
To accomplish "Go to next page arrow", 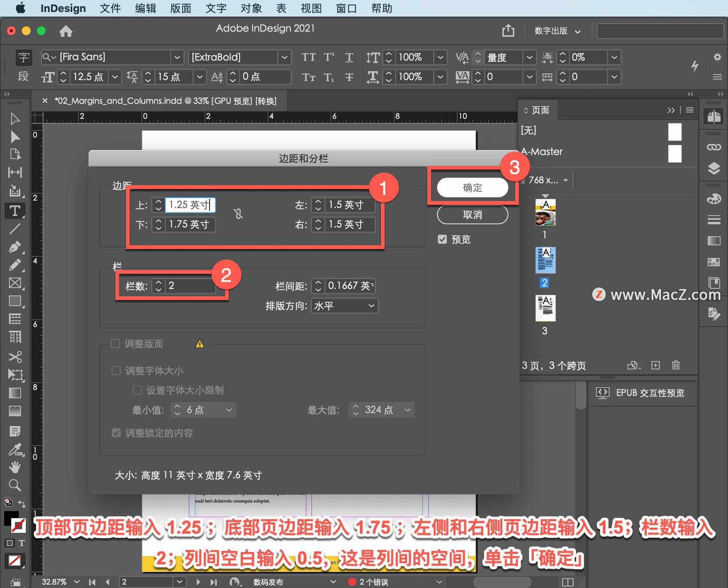I will coord(198,582).
